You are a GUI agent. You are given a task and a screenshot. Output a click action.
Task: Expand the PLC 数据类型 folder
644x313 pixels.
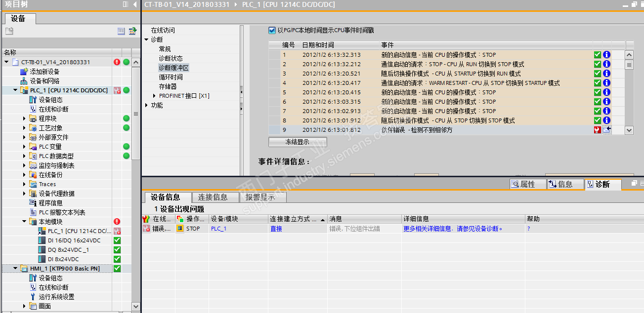pos(25,156)
